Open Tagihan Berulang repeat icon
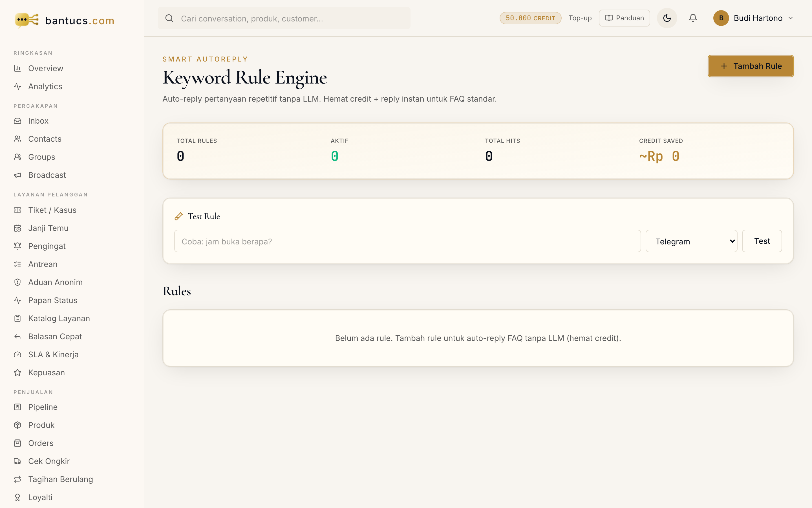Viewport: 812px width, 508px height. pos(17,479)
